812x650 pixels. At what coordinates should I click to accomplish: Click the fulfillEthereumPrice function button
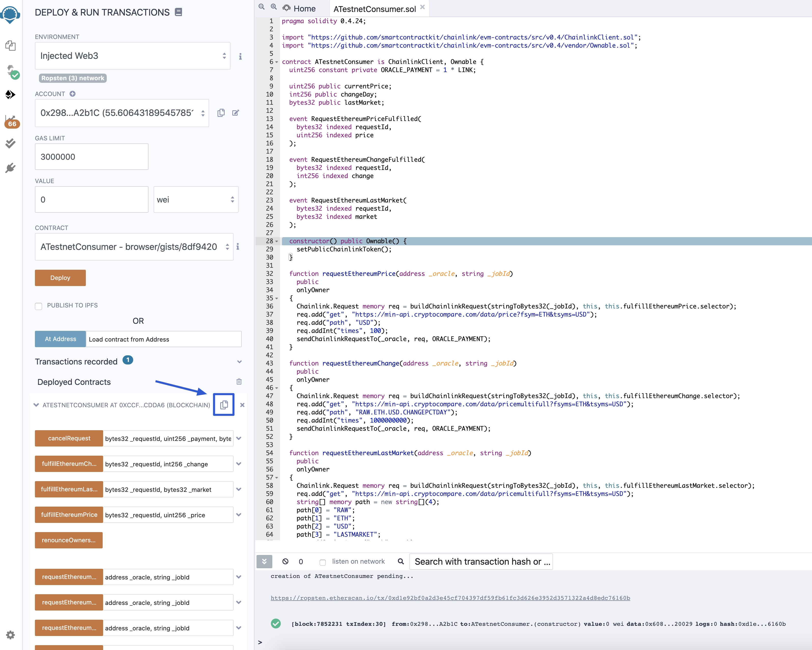[69, 514]
